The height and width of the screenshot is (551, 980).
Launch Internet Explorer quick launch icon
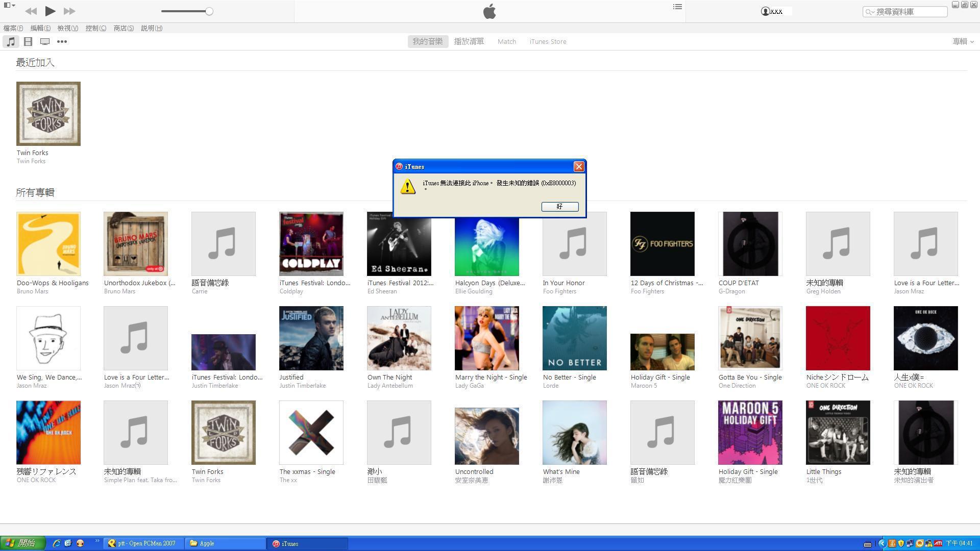(x=57, y=543)
